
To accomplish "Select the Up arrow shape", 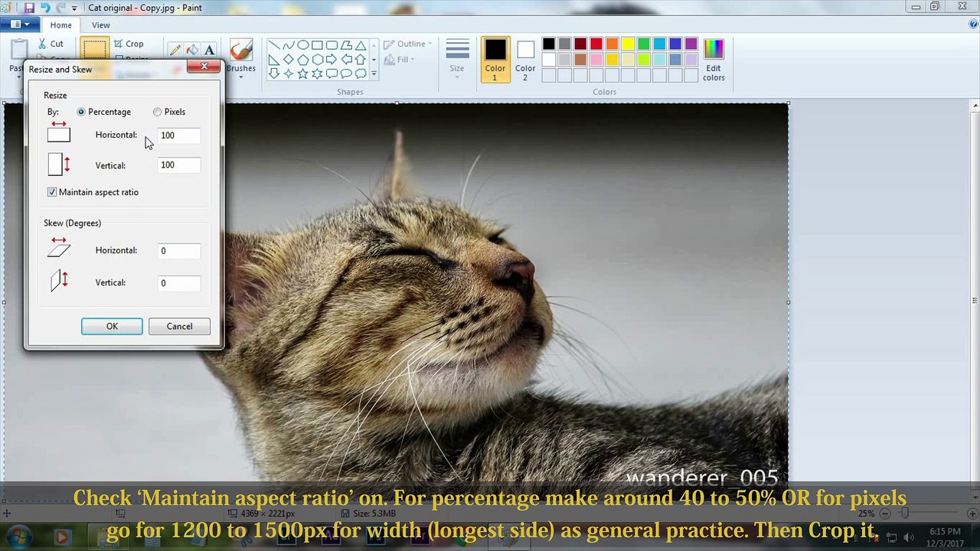I will (361, 60).
